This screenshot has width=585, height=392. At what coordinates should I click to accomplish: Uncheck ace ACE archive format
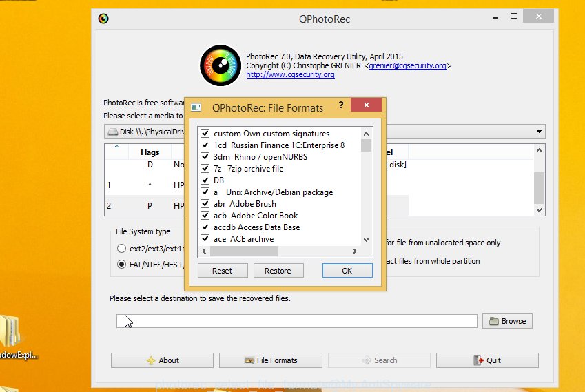coord(205,238)
